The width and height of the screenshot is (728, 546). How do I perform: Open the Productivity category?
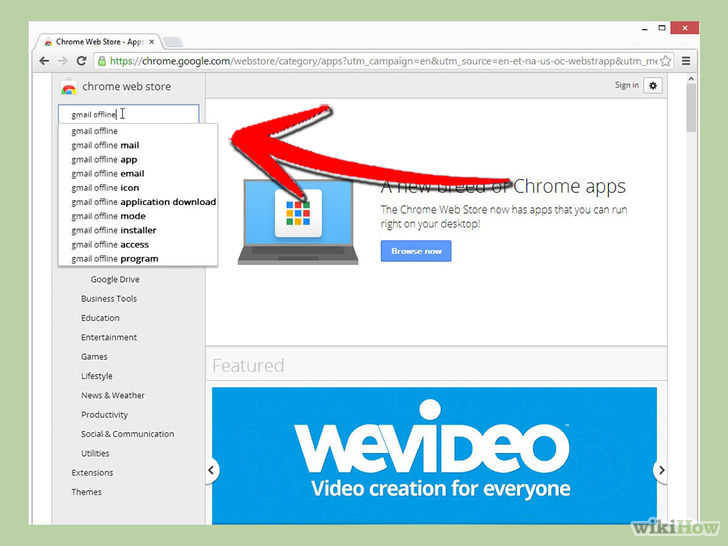104,415
